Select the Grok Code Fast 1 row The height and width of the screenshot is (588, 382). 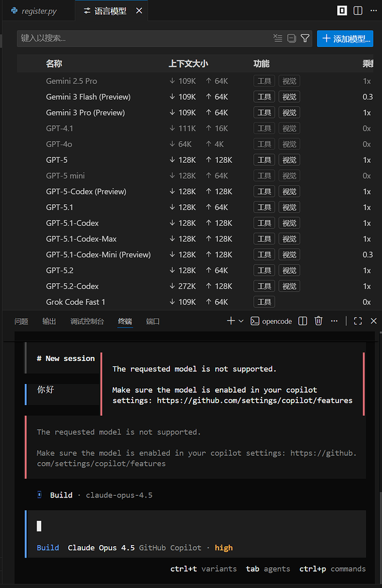195,302
